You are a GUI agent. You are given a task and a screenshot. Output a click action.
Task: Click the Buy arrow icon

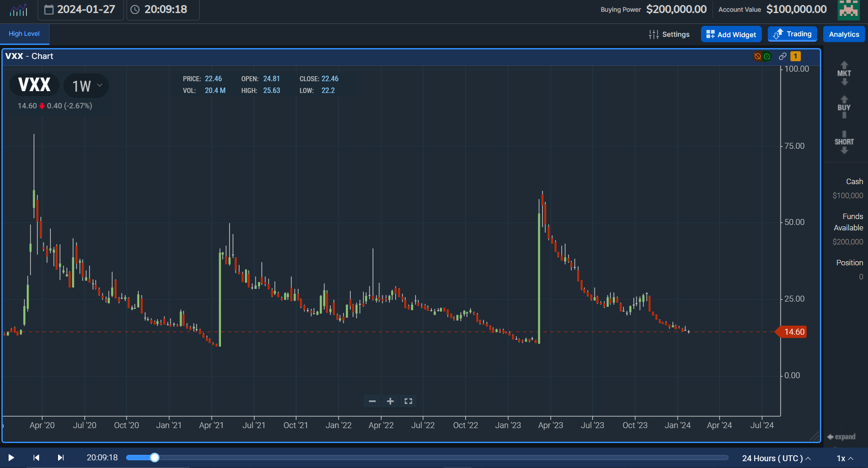(844, 107)
